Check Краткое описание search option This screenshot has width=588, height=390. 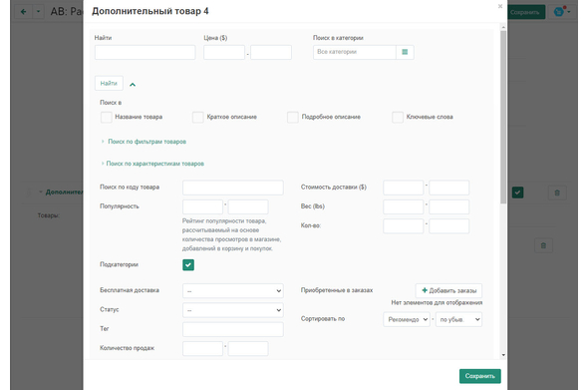(198, 117)
